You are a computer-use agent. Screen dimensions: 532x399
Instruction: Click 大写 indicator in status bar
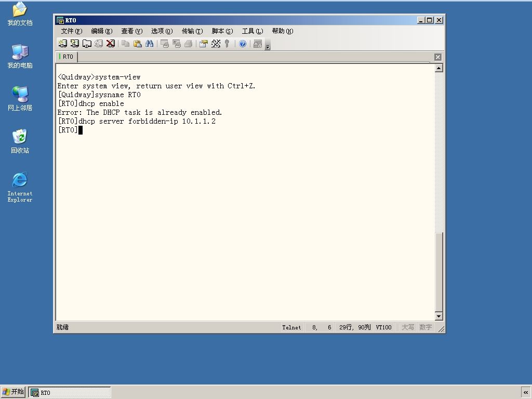[x=408, y=327]
